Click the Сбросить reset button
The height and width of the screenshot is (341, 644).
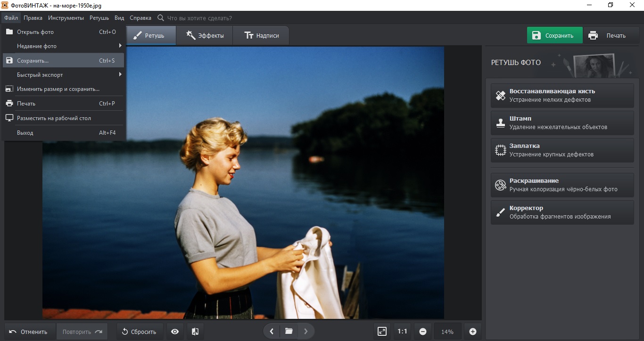click(140, 332)
